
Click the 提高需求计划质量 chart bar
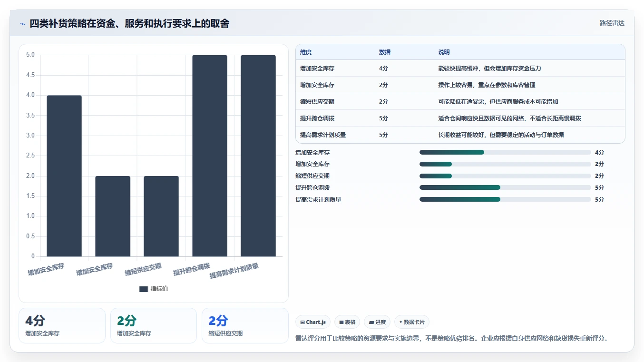pos(258,156)
